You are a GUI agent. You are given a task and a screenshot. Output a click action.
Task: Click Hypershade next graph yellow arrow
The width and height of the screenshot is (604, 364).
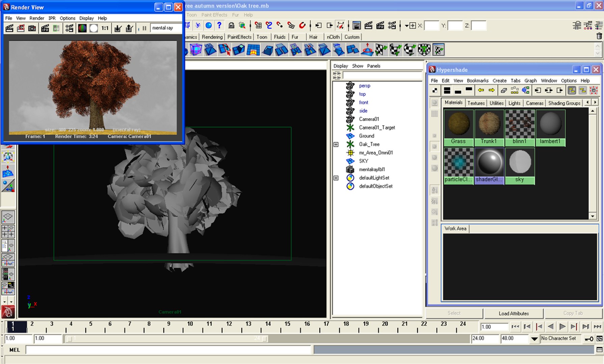[492, 90]
